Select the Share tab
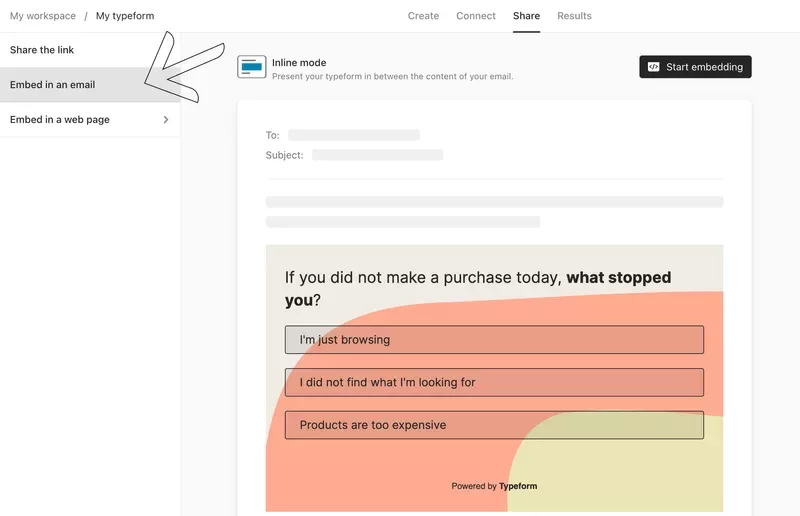Screen dimensions: 800x516 [x=526, y=16]
